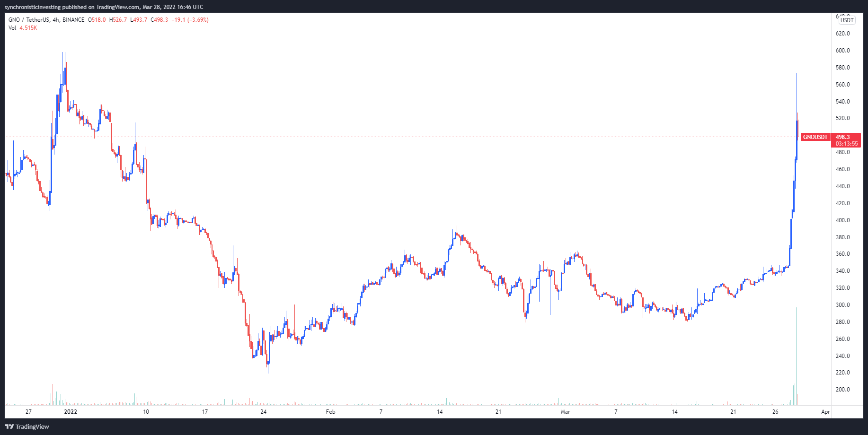The image size is (868, 435).
Task: Click the 600.0 level on price scale
Action: [x=842, y=51]
